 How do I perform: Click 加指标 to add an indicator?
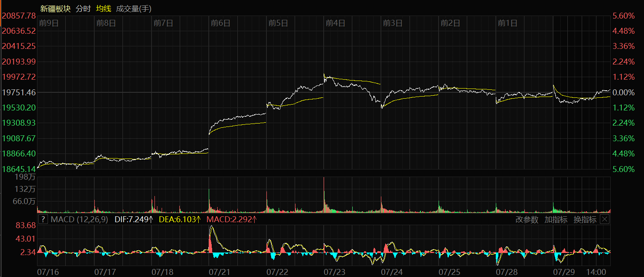pos(556,219)
